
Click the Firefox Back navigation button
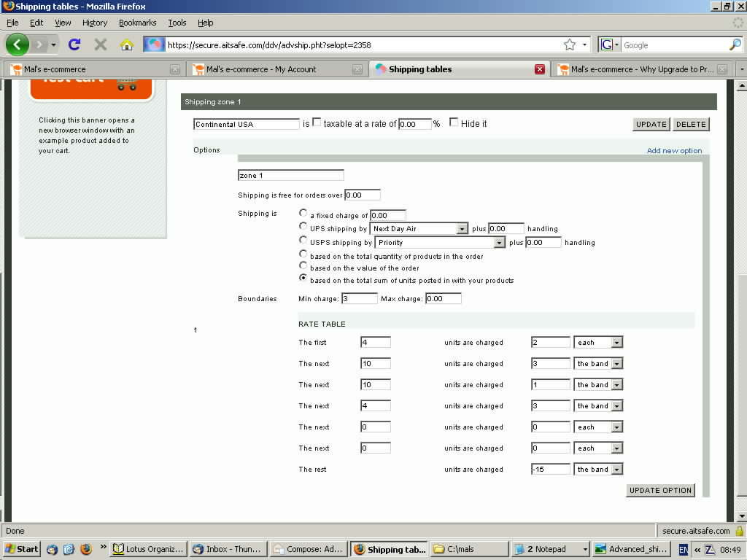(18, 44)
